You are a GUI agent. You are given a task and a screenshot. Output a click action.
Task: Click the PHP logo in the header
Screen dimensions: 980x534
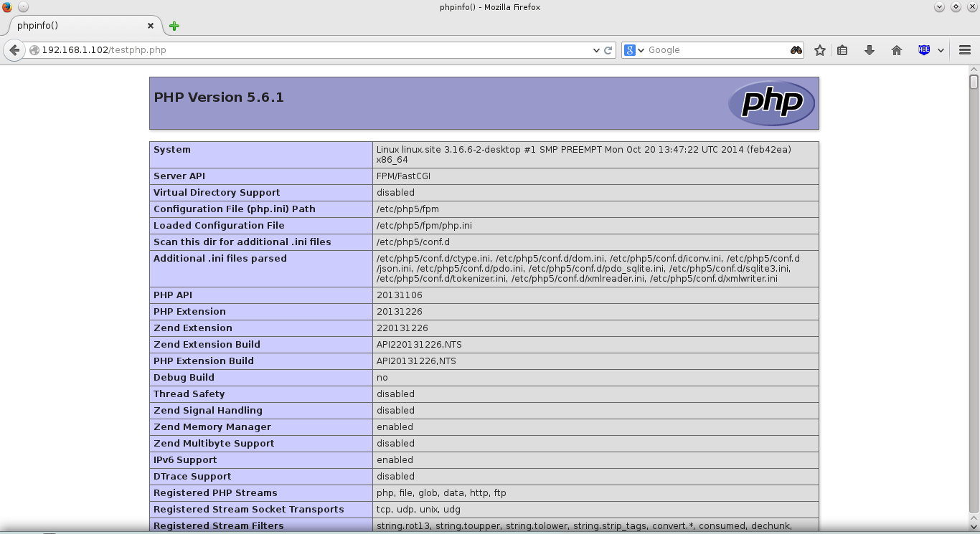[x=771, y=103]
